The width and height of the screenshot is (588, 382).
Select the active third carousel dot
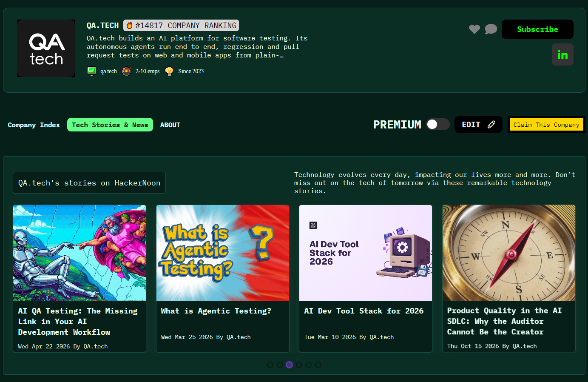click(x=289, y=365)
